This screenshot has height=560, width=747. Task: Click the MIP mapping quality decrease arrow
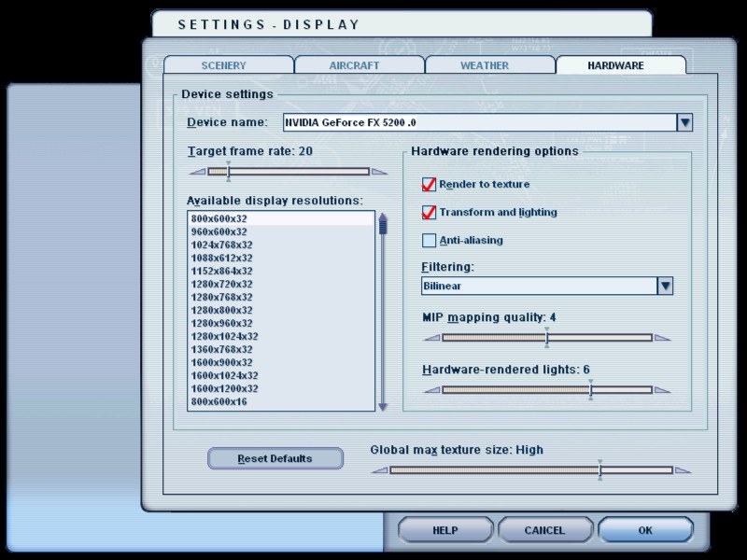tap(430, 338)
